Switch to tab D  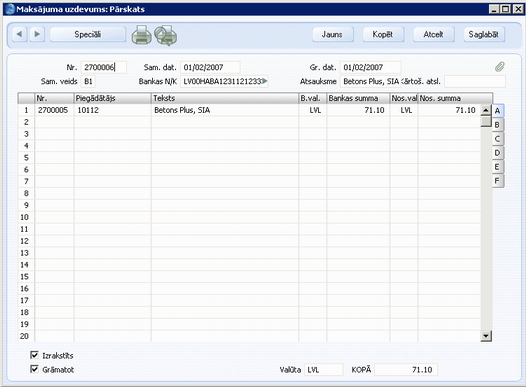497,153
